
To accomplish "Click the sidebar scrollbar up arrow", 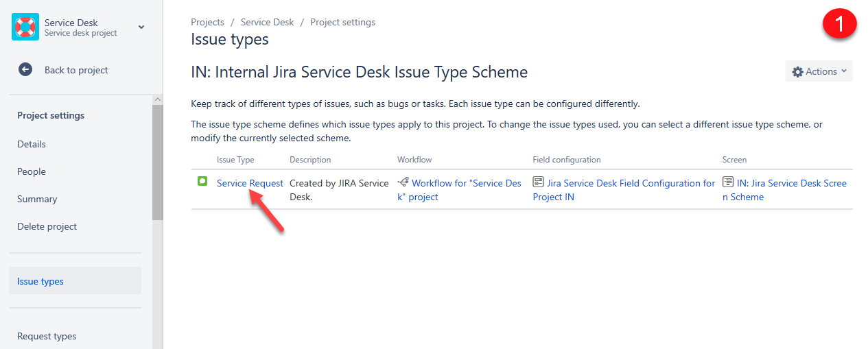I will click(158, 100).
